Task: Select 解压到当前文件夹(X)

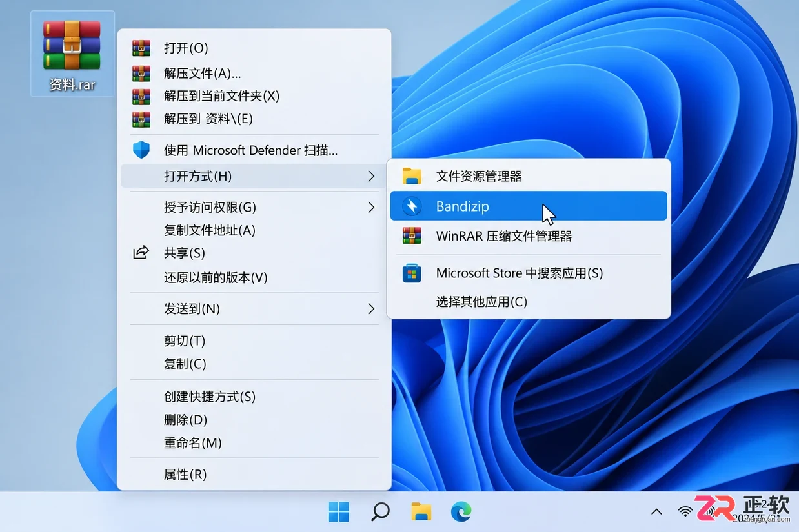Action: (x=254, y=96)
